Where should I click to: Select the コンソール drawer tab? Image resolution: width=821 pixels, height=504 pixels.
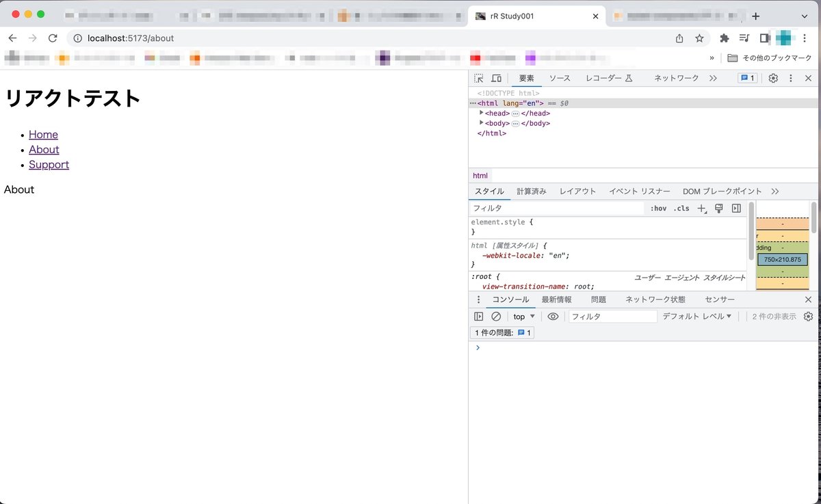(x=511, y=300)
